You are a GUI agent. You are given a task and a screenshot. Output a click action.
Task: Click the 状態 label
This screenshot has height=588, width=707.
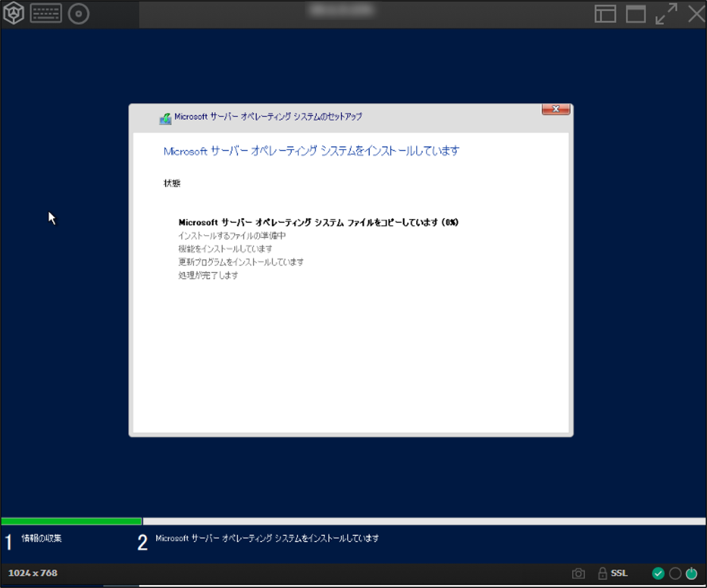tap(172, 184)
